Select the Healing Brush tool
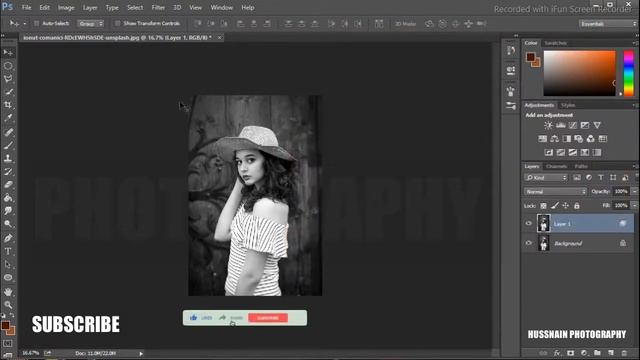This screenshot has width=640, height=360. pos(8,132)
